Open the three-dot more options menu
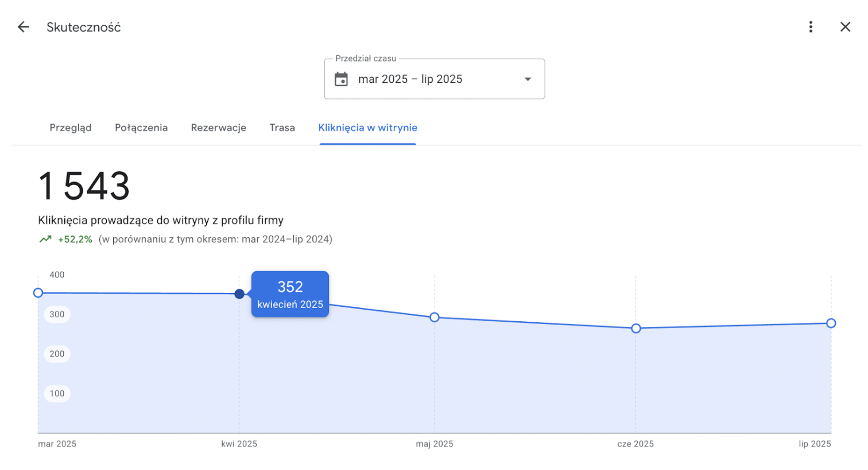This screenshot has height=470, width=868. tap(811, 27)
